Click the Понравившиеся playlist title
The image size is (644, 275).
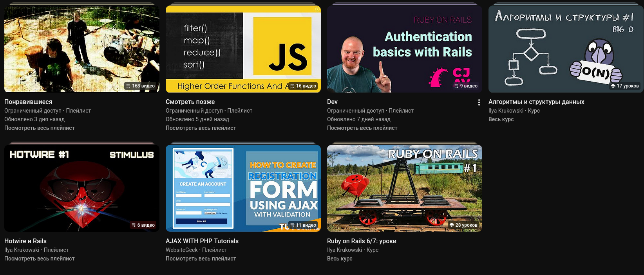[x=28, y=102]
